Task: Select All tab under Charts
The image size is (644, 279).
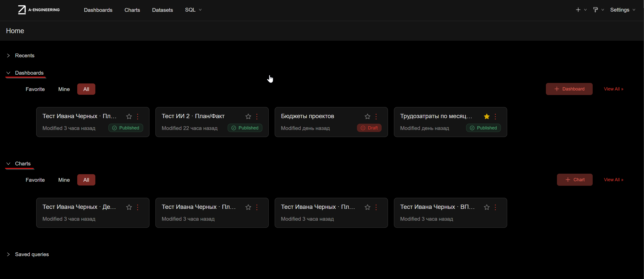Action: [x=86, y=180]
